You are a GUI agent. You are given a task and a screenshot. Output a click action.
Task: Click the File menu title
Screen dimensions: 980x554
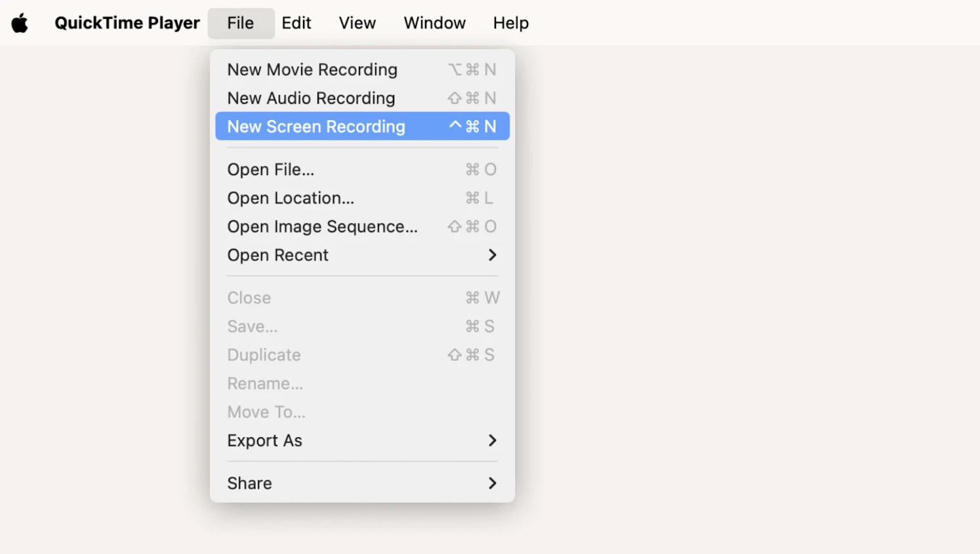coord(241,22)
